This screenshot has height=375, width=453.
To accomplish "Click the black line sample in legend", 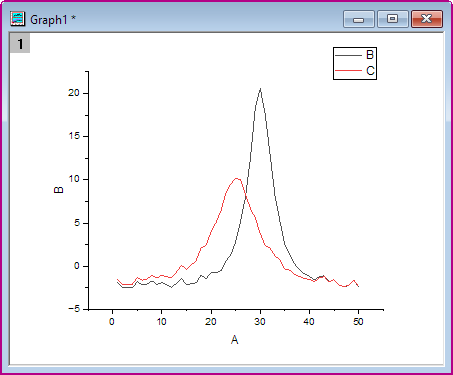I will pos(348,55).
